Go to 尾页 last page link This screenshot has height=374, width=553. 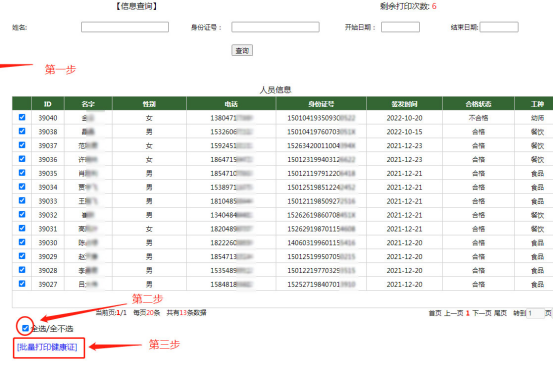500,313
